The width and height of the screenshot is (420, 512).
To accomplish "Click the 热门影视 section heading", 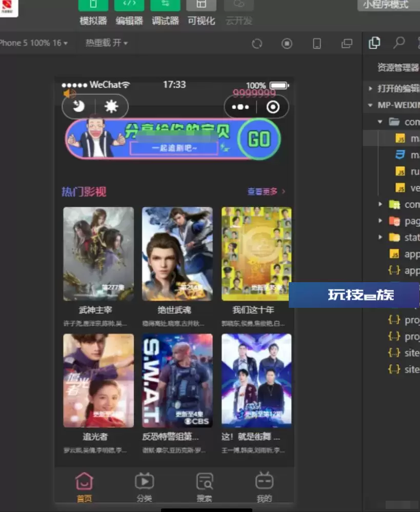I will click(x=84, y=192).
